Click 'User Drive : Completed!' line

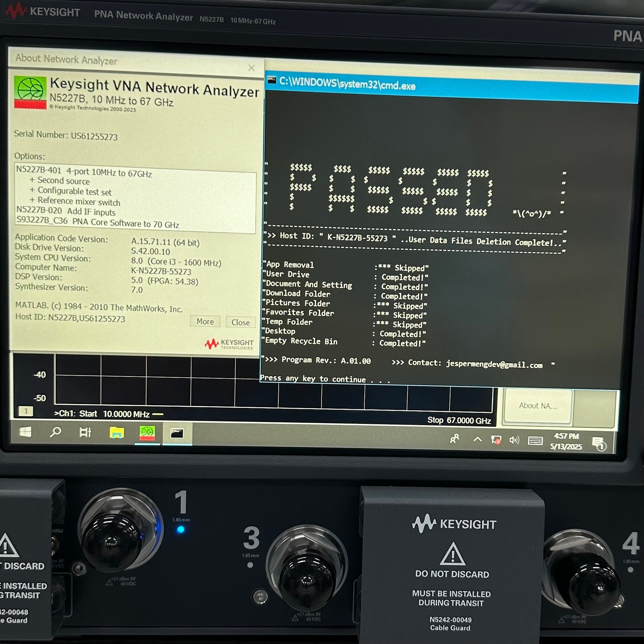346,276
